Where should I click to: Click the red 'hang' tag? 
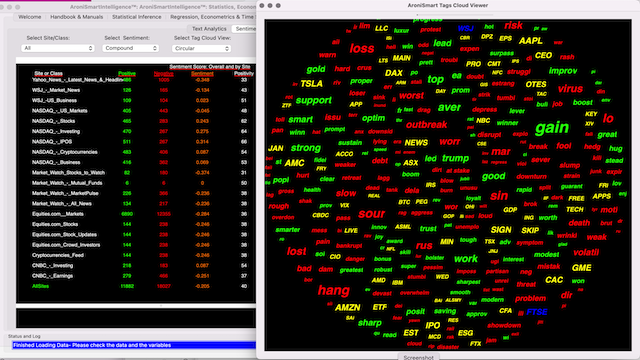point(333,291)
